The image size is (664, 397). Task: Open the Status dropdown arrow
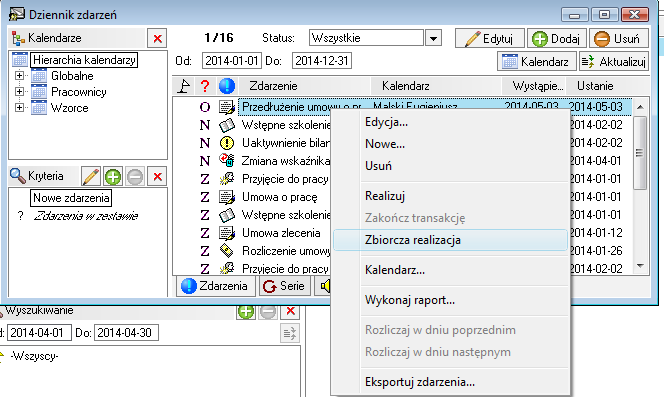[433, 39]
